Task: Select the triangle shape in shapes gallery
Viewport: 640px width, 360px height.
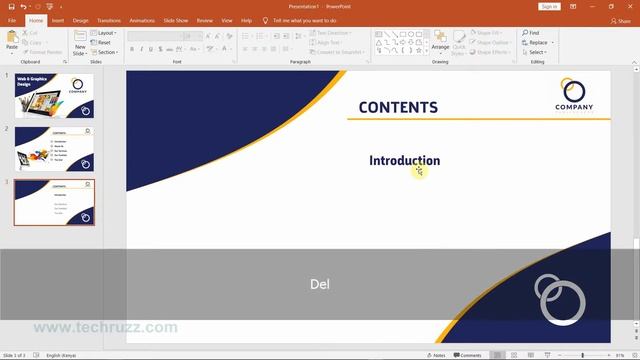Action: pyautogui.click(x=379, y=42)
